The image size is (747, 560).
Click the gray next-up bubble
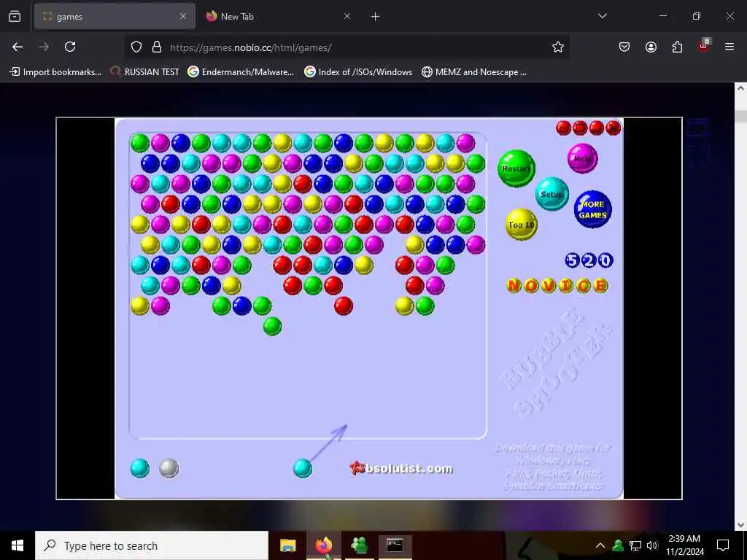[x=169, y=468]
